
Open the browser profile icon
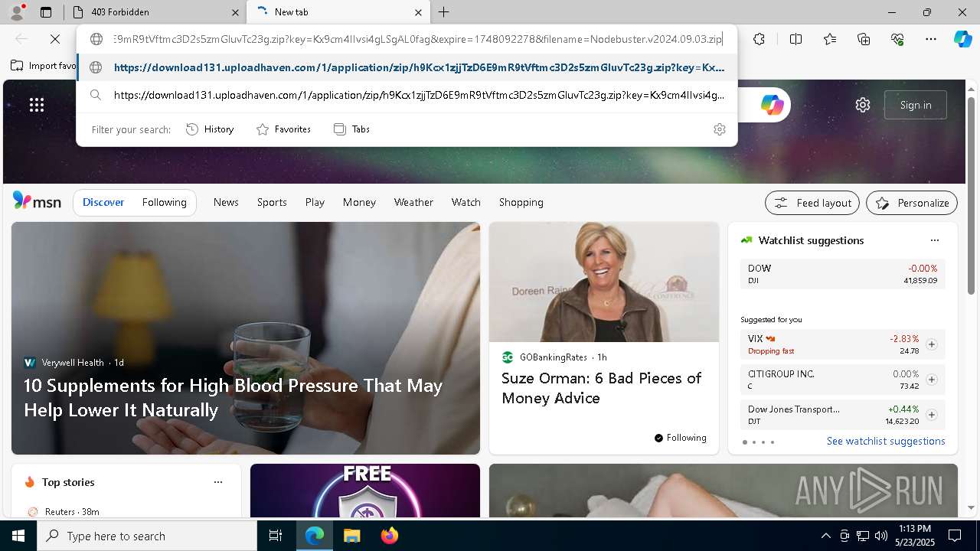17,12
